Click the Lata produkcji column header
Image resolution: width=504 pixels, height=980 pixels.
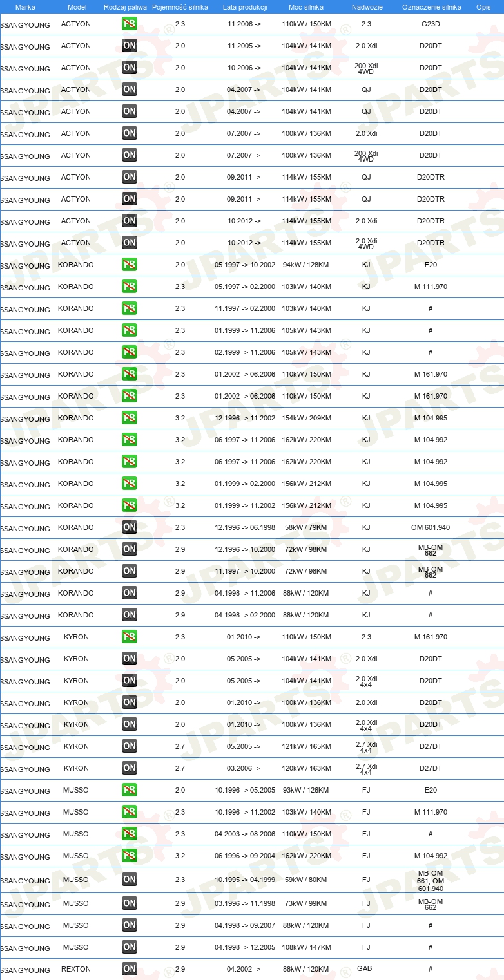pos(245,7)
